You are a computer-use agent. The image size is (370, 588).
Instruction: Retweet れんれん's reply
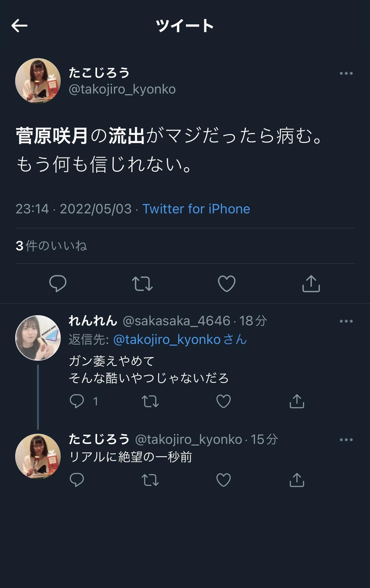coord(150,401)
